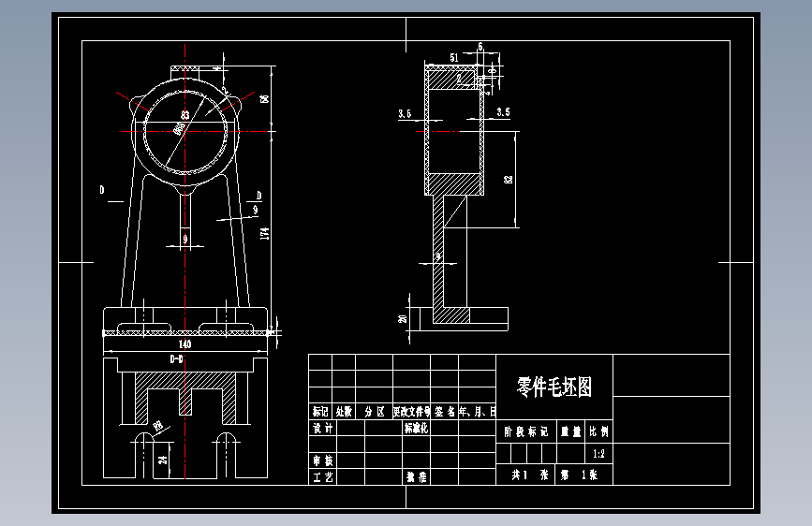Click the 140 base width dimension

[x=185, y=344]
